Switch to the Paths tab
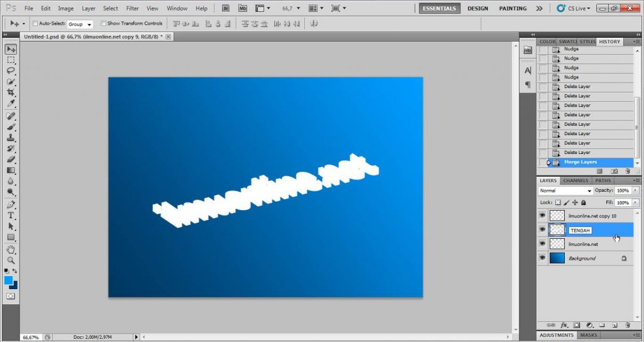Screen dimensions: 644x342 [x=603, y=180]
